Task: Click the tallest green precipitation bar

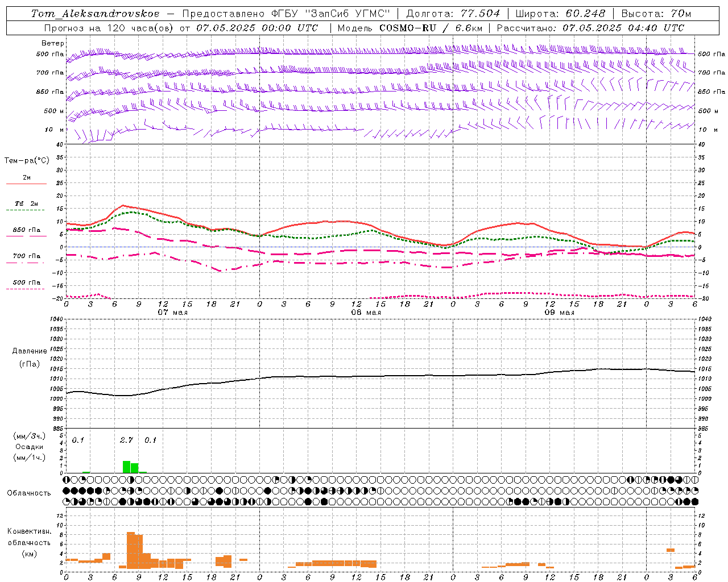Action: [x=127, y=467]
